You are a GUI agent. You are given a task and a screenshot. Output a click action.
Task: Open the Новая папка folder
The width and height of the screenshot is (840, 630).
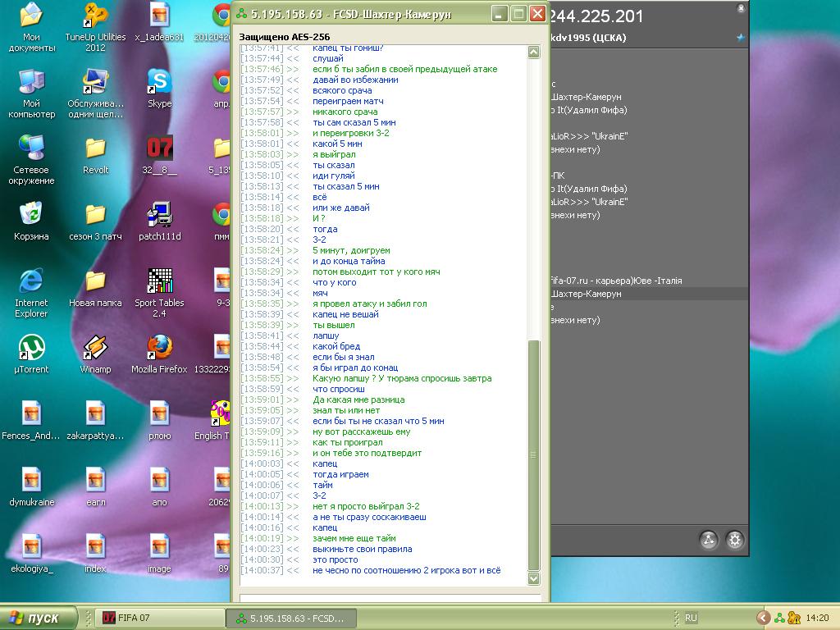pyautogui.click(x=95, y=288)
